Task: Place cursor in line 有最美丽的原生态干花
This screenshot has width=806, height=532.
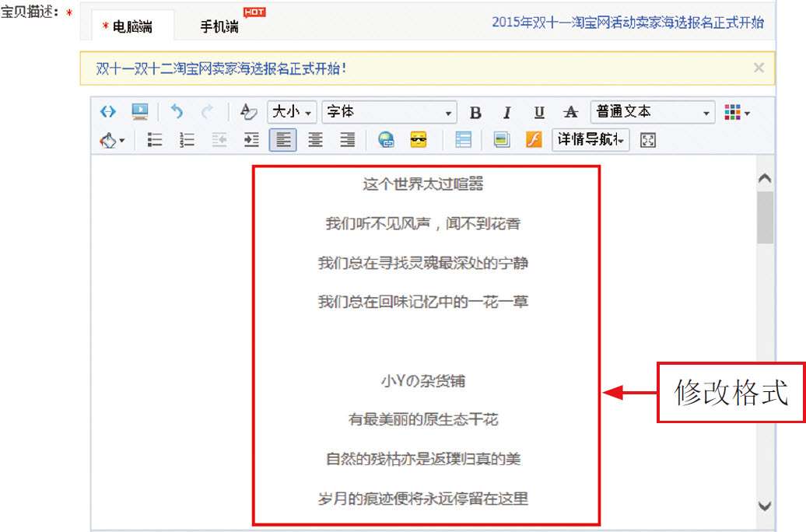Action: 423,419
